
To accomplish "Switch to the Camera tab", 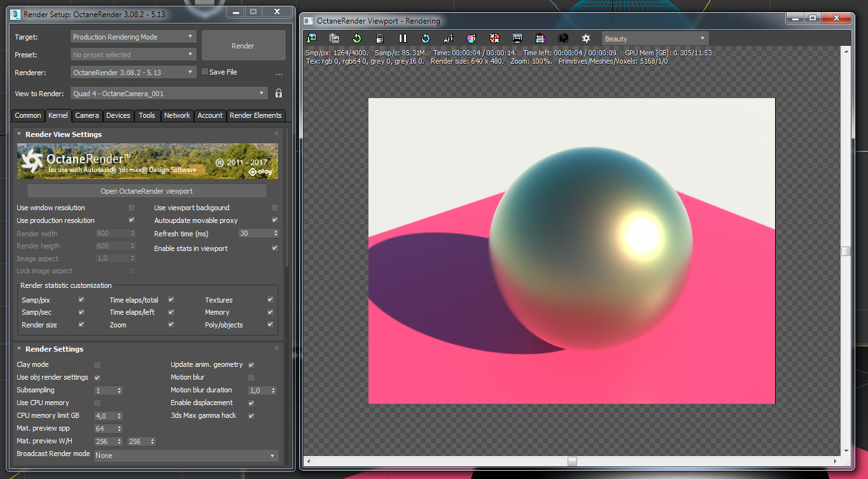I will (87, 115).
